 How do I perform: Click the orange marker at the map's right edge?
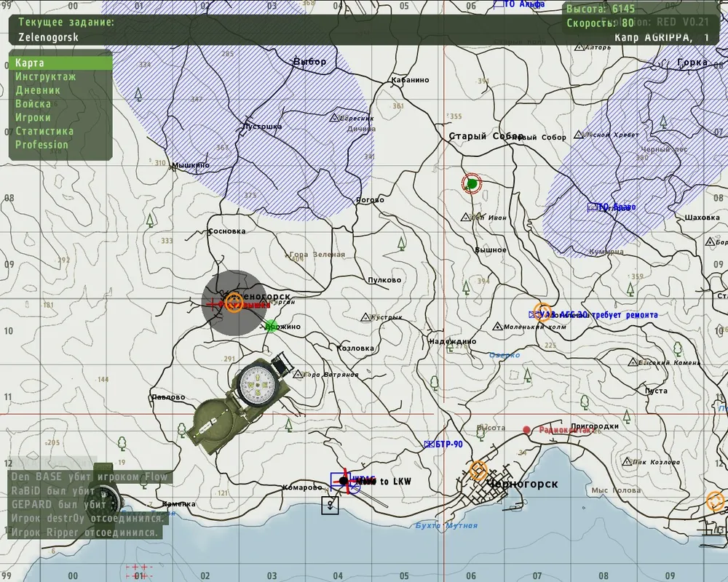(715, 501)
